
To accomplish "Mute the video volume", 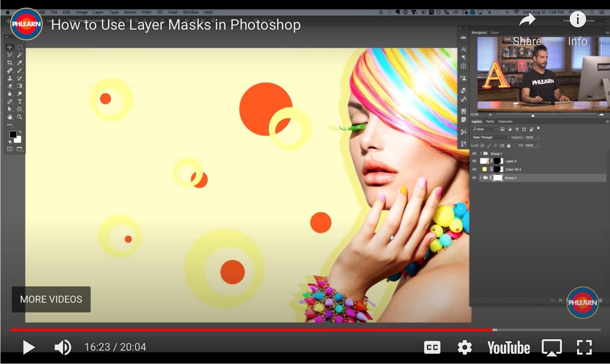I will pyautogui.click(x=63, y=347).
